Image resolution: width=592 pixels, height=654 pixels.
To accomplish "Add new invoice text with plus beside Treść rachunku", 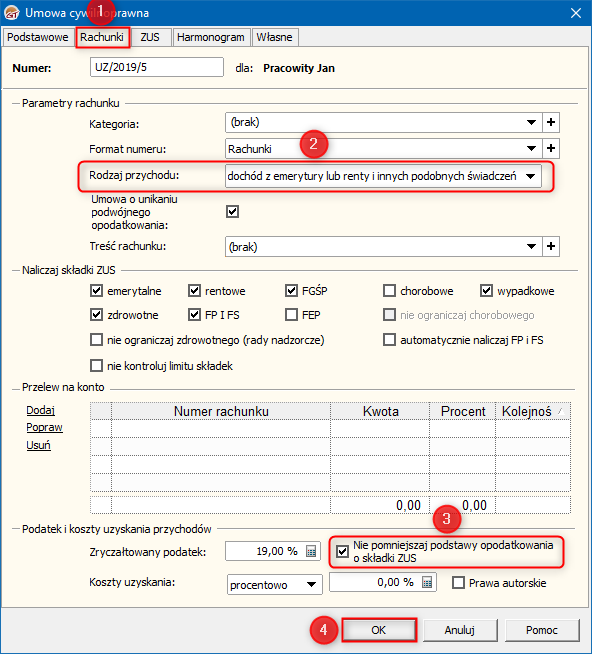I will coord(551,246).
